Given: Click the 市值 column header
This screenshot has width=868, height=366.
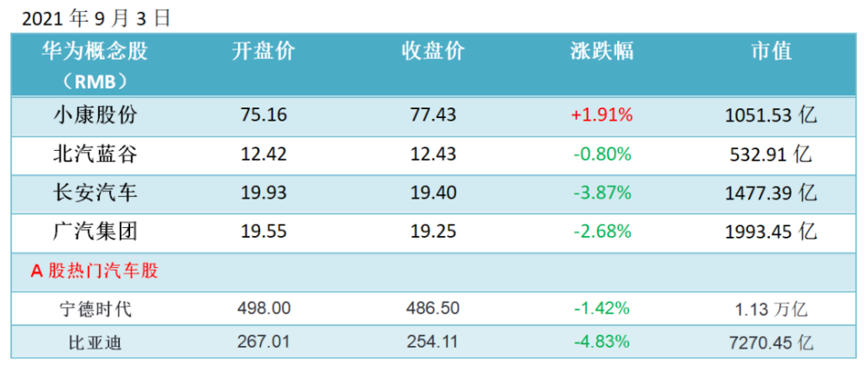Looking at the screenshot, I should pos(771,52).
